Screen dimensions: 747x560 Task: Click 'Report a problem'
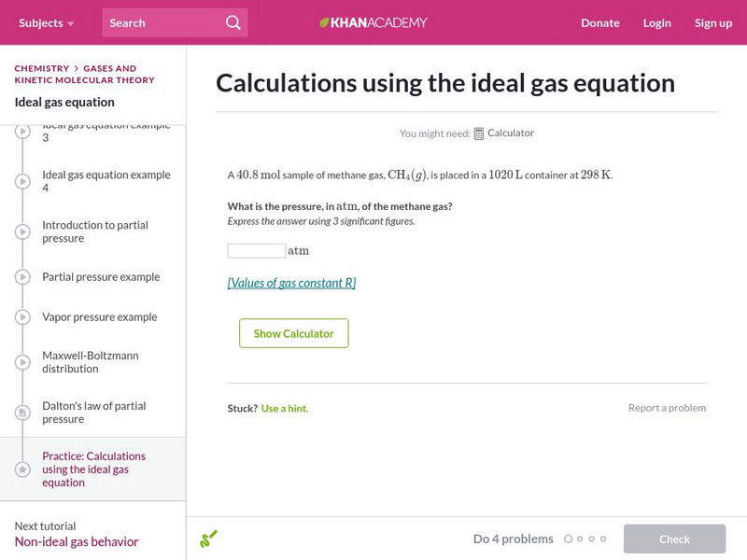[667, 409]
